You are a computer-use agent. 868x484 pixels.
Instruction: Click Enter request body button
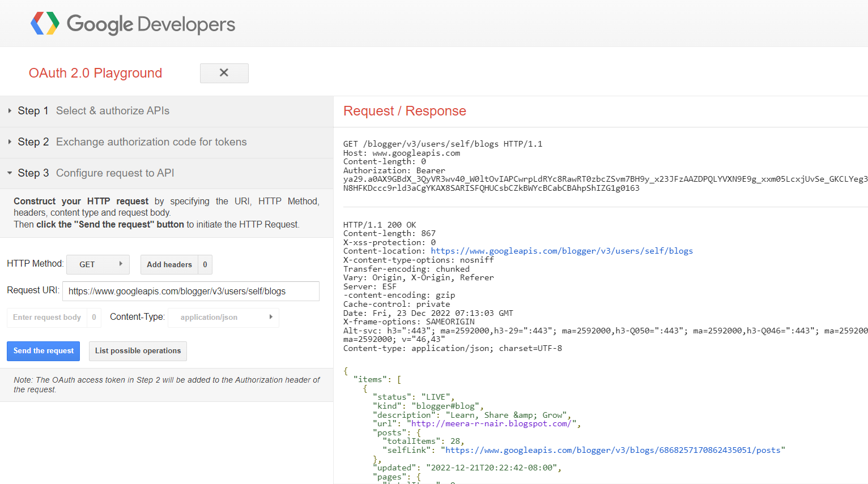click(x=47, y=317)
